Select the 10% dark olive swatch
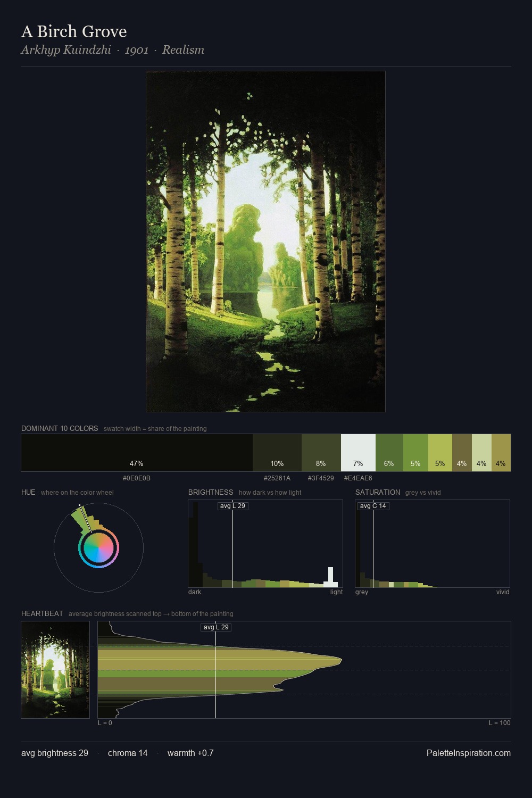This screenshot has width=532, height=798. tap(277, 453)
